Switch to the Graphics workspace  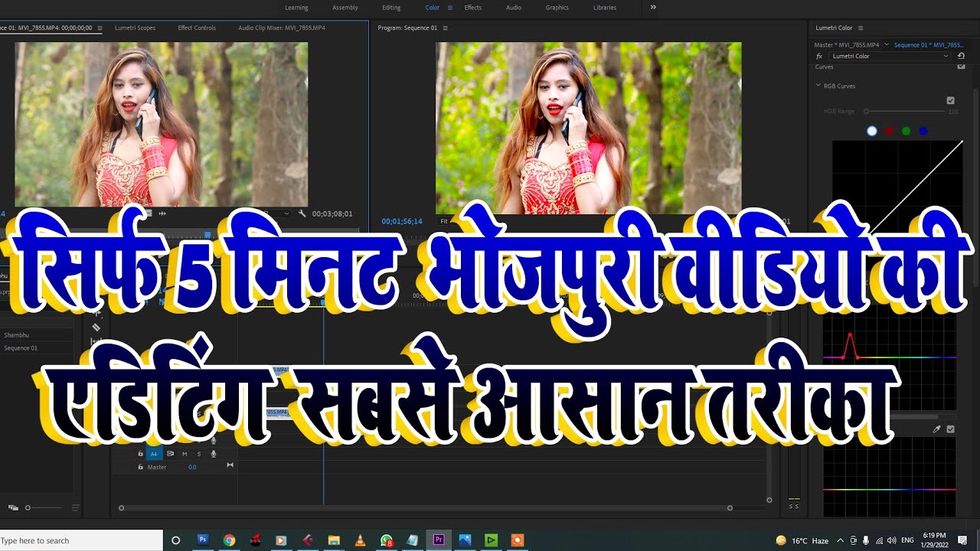557,8
